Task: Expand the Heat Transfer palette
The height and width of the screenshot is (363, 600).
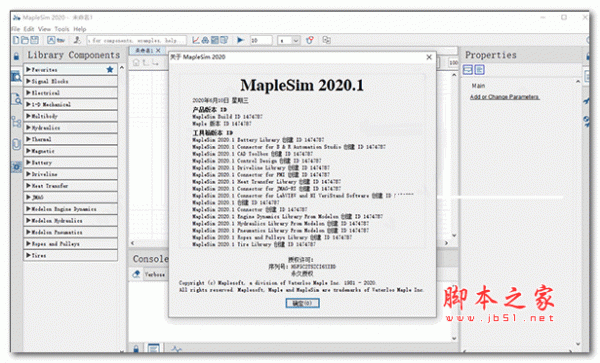Action: [x=70, y=186]
